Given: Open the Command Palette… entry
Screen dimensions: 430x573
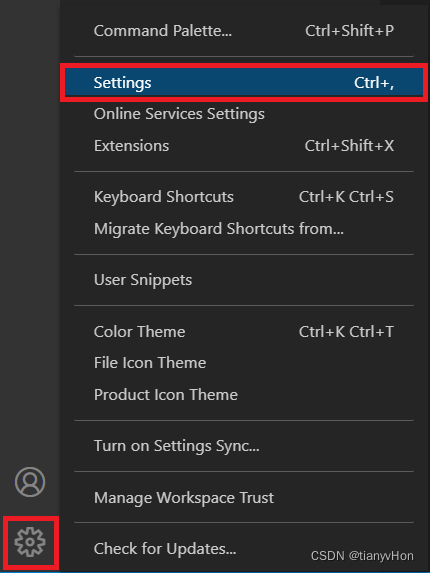Looking at the screenshot, I should pyautogui.click(x=244, y=31).
